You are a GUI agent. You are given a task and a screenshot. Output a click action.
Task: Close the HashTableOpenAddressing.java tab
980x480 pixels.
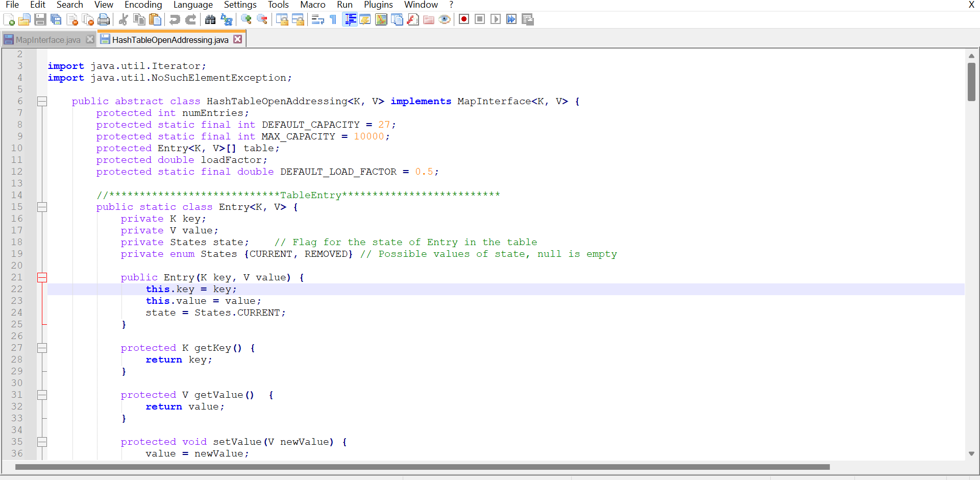237,38
